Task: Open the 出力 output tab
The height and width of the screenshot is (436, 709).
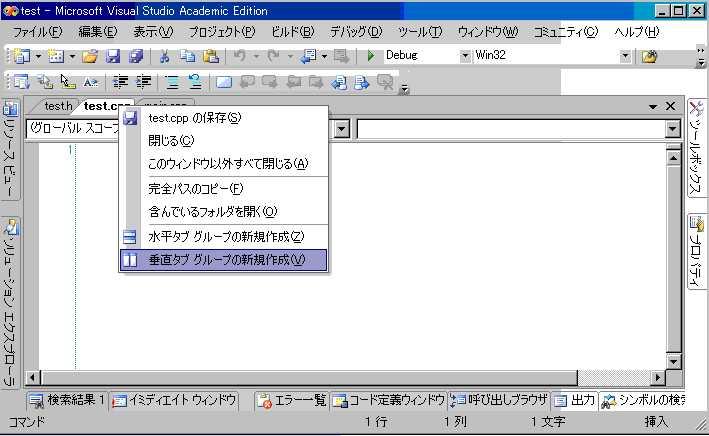Action: click(x=574, y=400)
